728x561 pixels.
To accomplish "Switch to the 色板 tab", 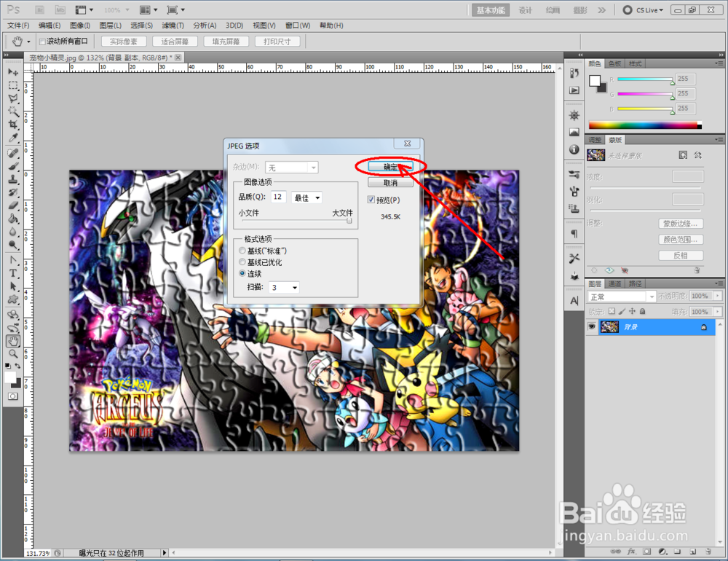I will tap(614, 63).
